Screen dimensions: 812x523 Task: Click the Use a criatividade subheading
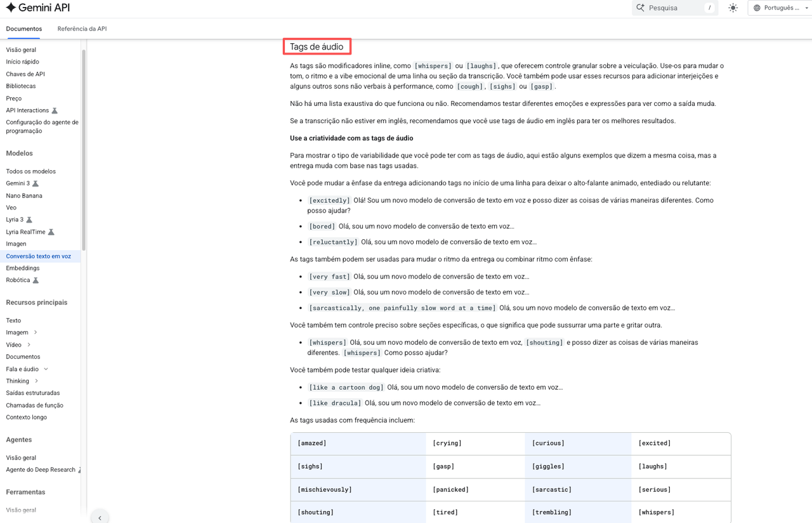(351, 138)
